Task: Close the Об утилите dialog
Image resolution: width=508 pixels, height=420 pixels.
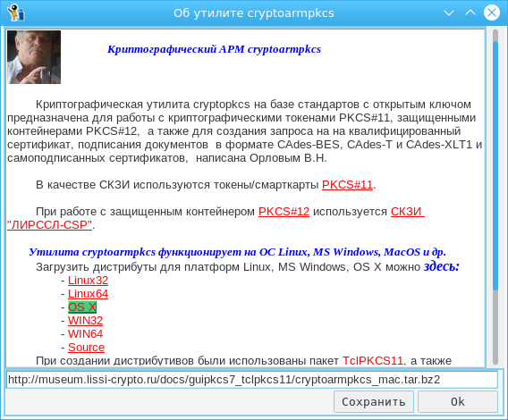Action: click(492, 13)
